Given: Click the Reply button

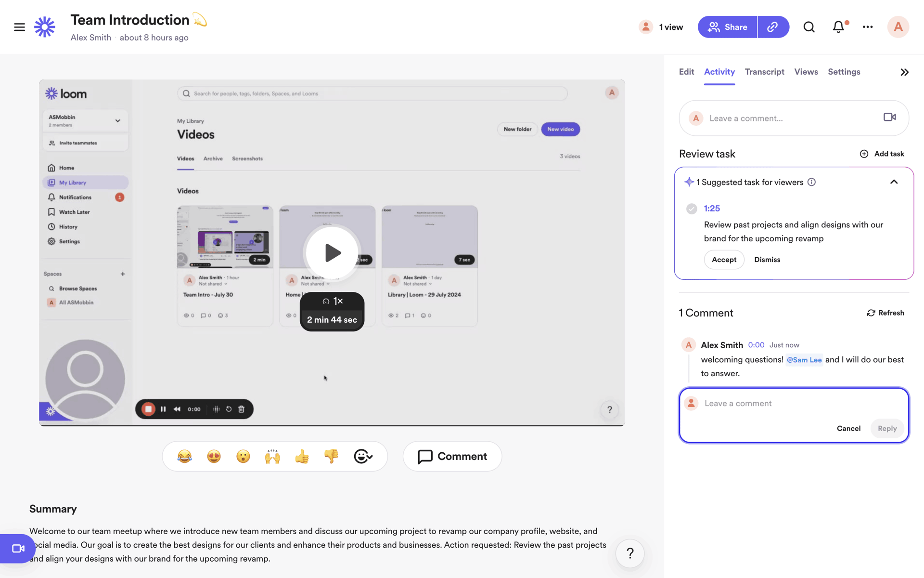Looking at the screenshot, I should tap(887, 428).
